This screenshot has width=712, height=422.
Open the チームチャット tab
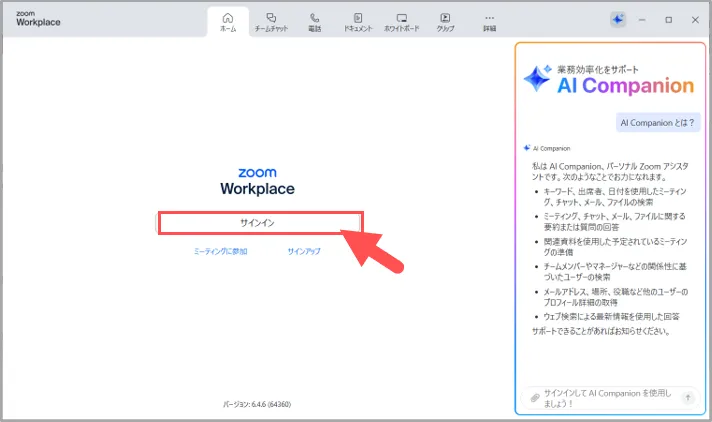pyautogui.click(x=271, y=22)
